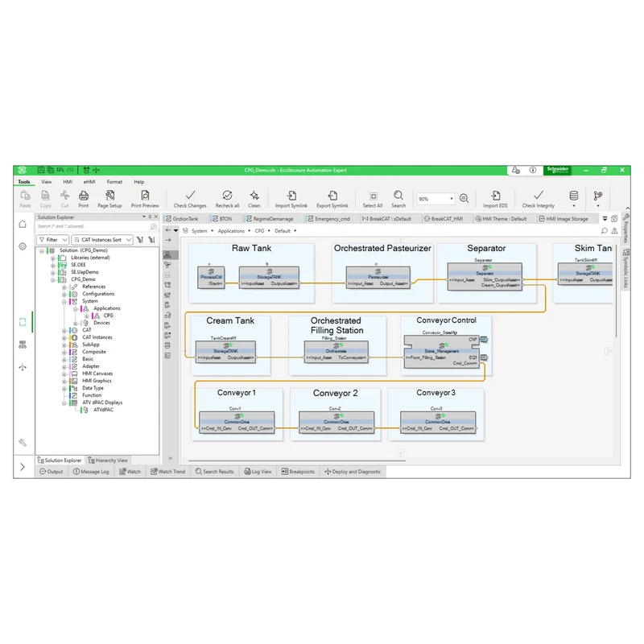Switch to the BreakCAT_HMI tab
Viewport: 644px width, 644px height.
tap(444, 219)
